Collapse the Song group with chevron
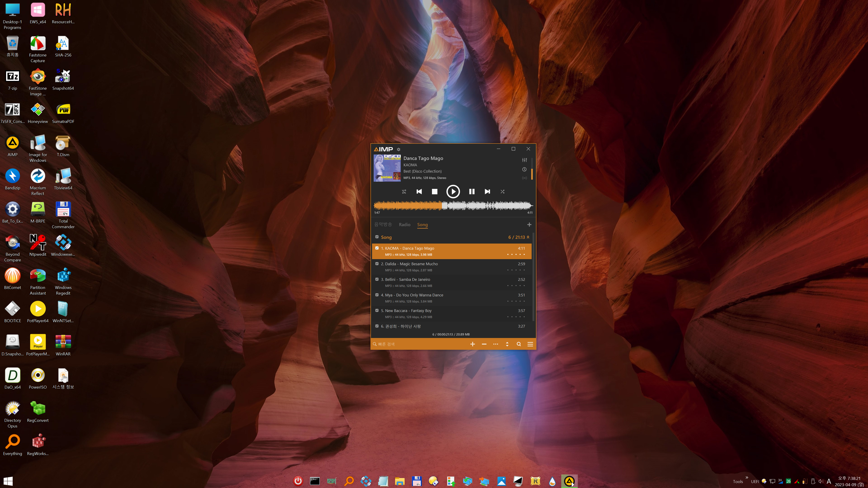 pos(528,237)
